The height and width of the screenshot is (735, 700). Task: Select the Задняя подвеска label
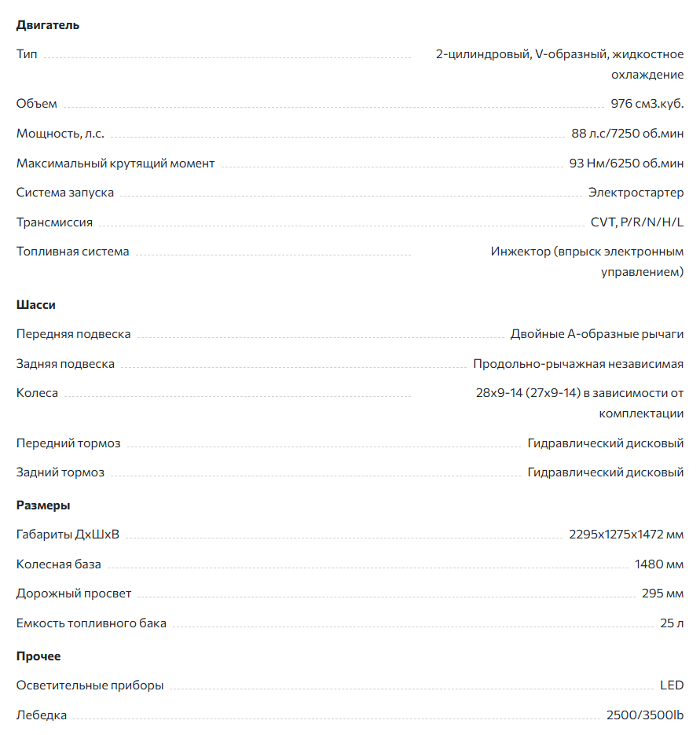click(x=66, y=364)
